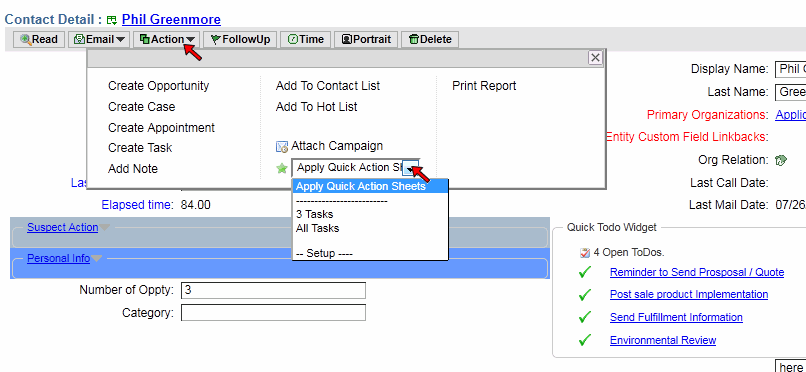Image resolution: width=806 pixels, height=372 pixels.
Task: Click the Number of Oppty field
Action: tap(273, 290)
